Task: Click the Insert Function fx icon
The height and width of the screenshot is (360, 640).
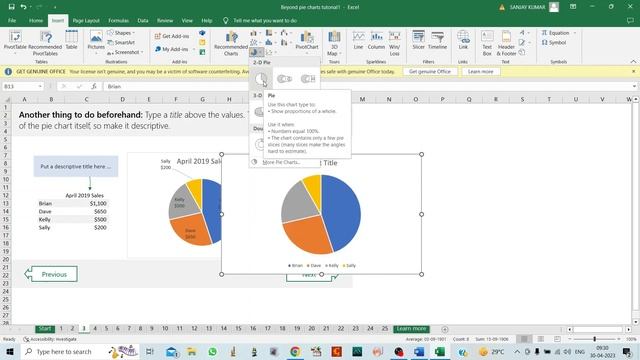Action: coord(94,87)
